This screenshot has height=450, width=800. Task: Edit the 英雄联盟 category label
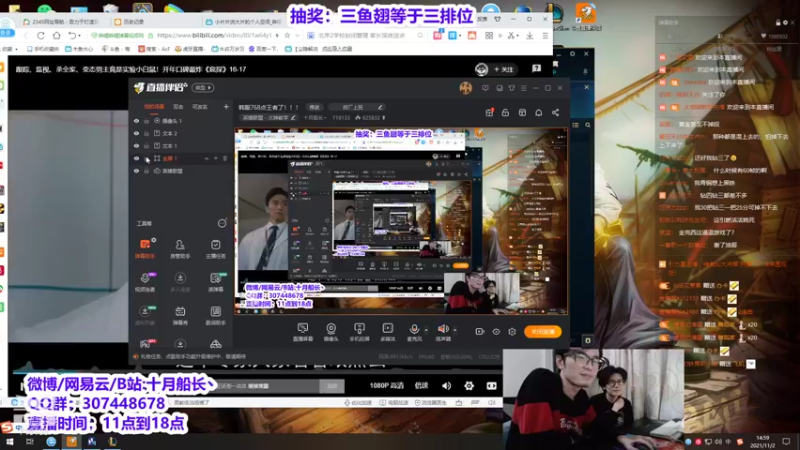click(x=269, y=118)
